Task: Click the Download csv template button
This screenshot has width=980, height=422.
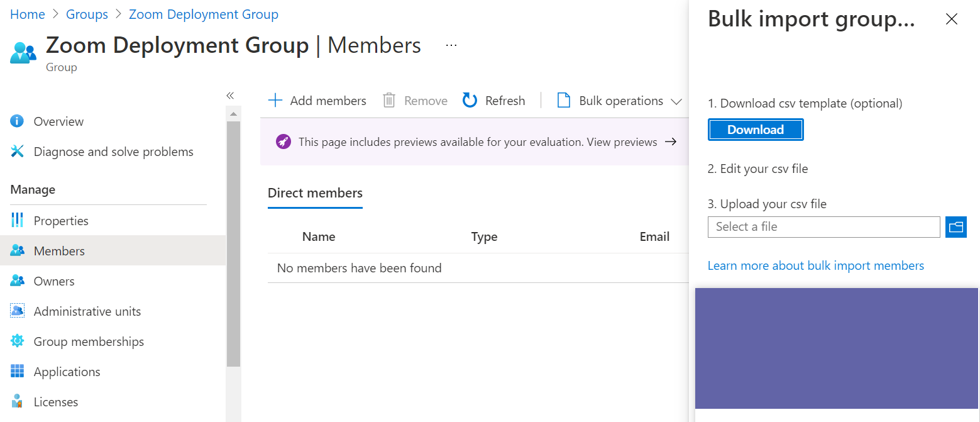Action: point(756,130)
